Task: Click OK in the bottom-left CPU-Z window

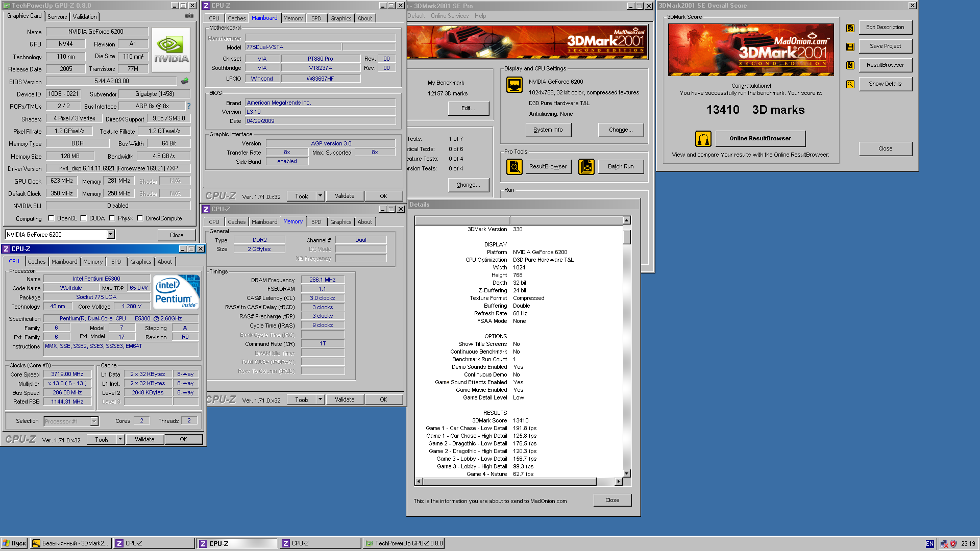Action: [x=183, y=439]
